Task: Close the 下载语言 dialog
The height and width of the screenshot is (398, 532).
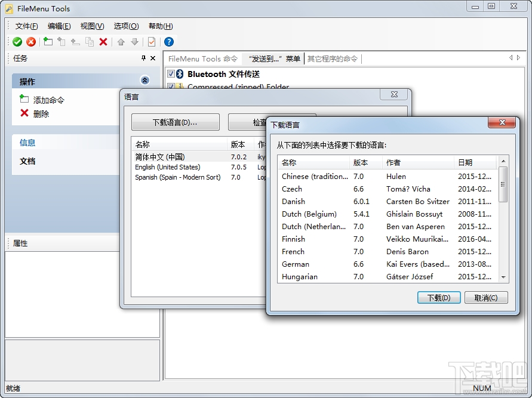Action: pos(502,122)
